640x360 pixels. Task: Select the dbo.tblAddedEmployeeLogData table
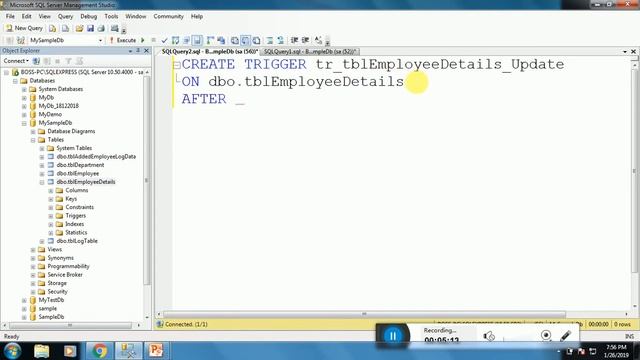(x=96, y=156)
